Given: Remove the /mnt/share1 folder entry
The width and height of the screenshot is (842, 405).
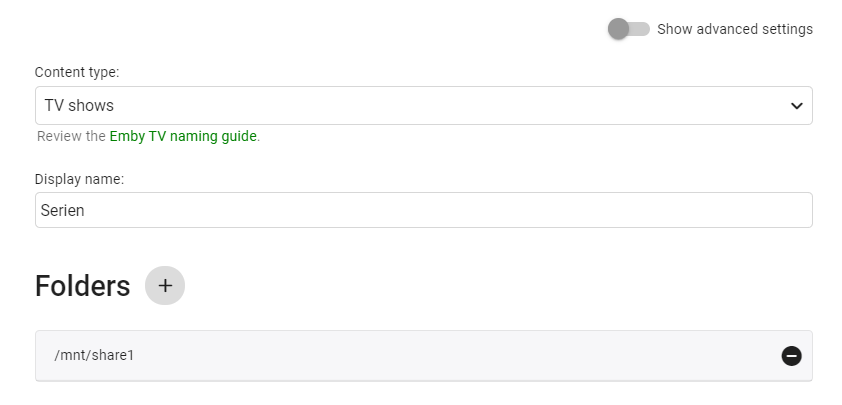Looking at the screenshot, I should [791, 356].
